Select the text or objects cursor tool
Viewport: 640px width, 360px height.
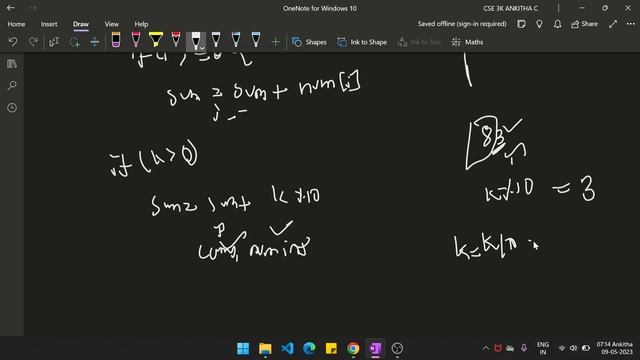click(54, 42)
